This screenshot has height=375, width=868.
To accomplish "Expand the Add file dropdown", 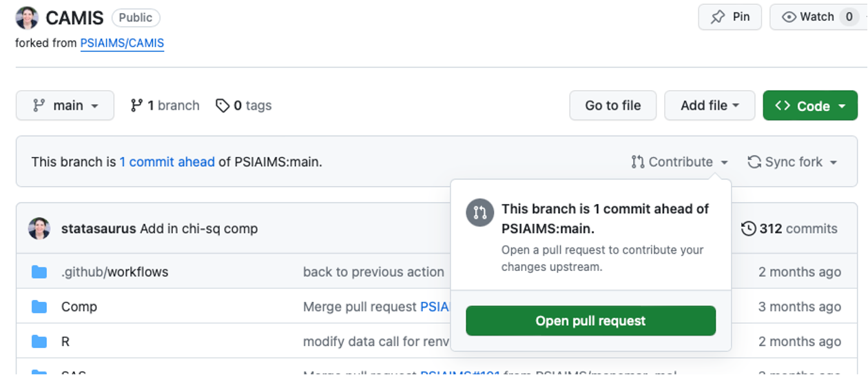I will pos(710,105).
